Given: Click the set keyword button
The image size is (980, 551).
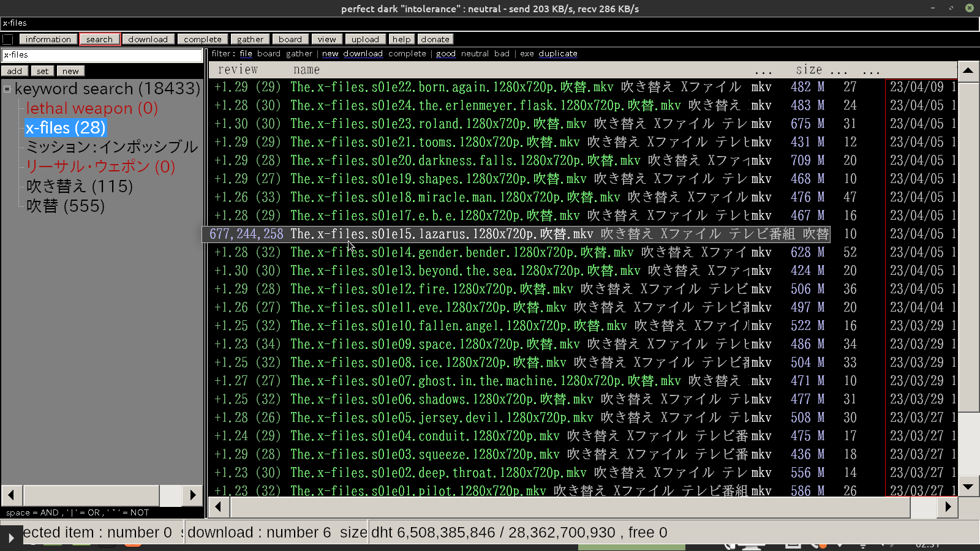Looking at the screenshot, I should (42, 71).
